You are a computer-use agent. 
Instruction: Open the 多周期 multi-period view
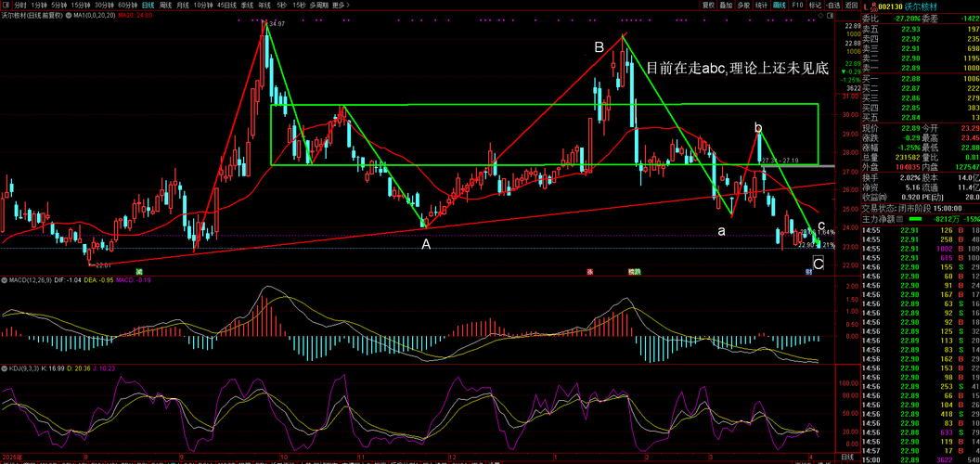coord(317,5)
